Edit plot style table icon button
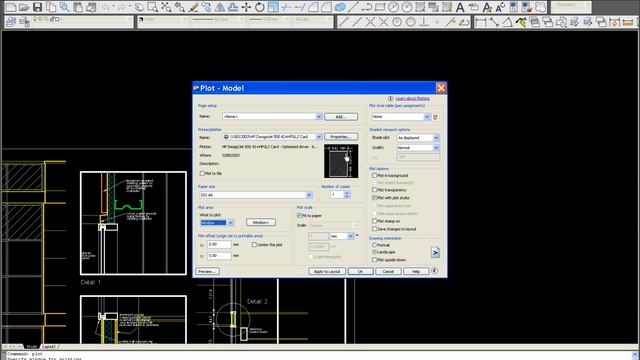Screen dimensions: 640x360 436,117
